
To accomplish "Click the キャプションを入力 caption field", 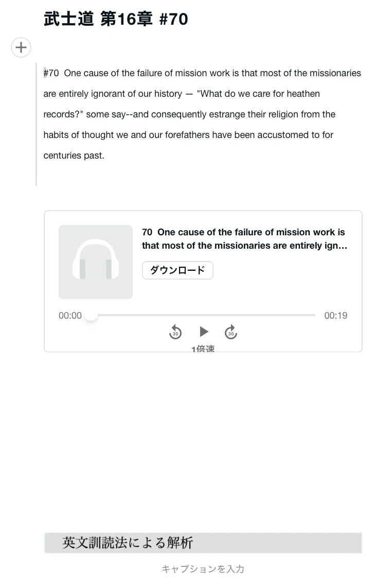I will click(203, 569).
